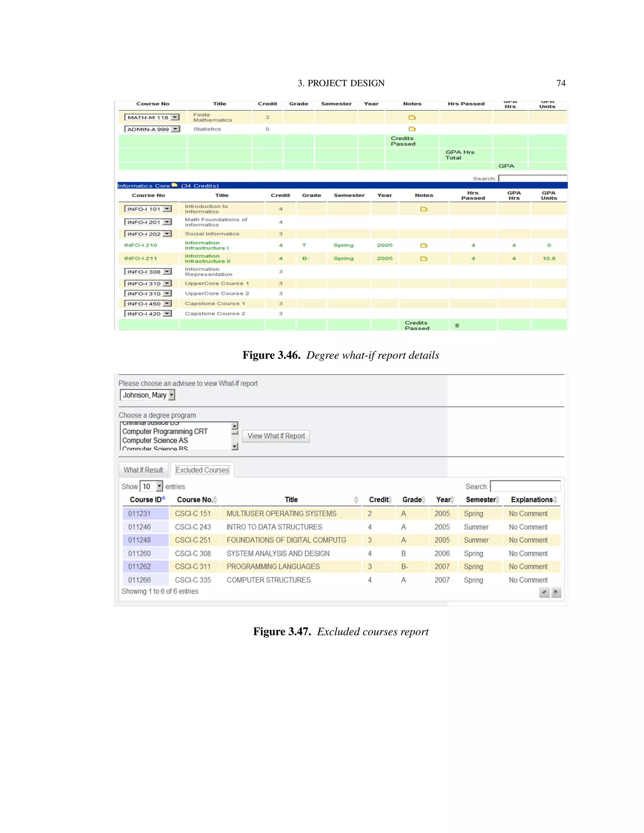The image size is (644, 833).
Task: Click Course ID 011266 cell
Action: [x=145, y=580]
